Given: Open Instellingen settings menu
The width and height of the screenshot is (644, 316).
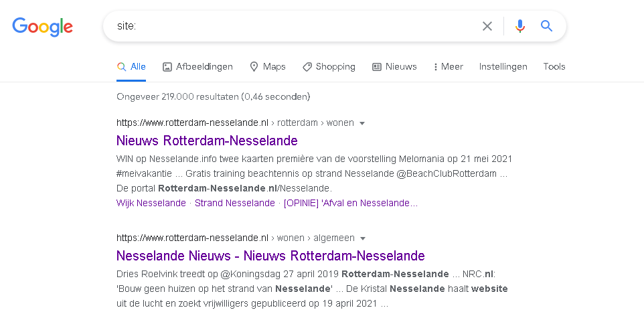Looking at the screenshot, I should [503, 66].
